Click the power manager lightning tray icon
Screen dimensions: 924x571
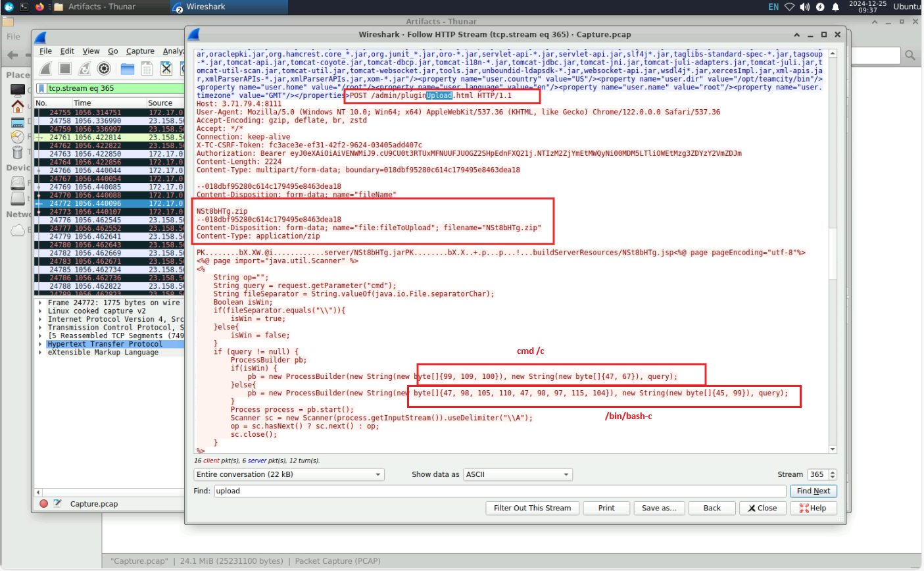coord(820,7)
